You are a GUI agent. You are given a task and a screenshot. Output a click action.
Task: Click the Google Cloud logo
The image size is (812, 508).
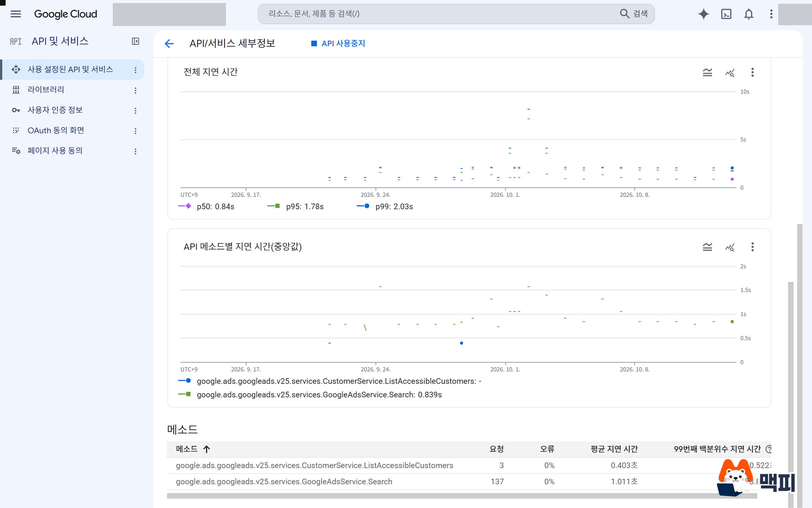click(x=65, y=14)
